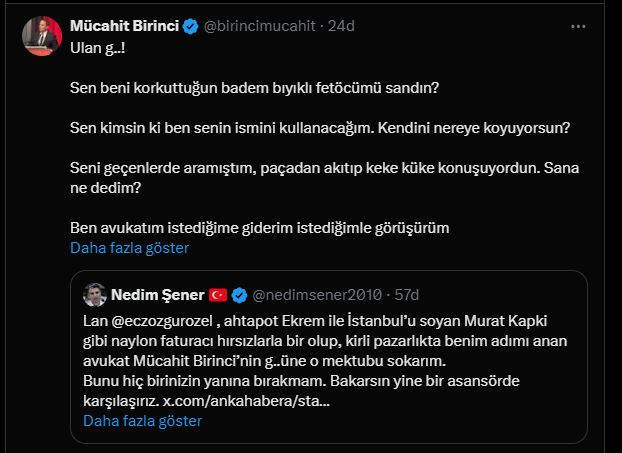
Task: Click the Nedim Şener display name
Action: point(155,295)
